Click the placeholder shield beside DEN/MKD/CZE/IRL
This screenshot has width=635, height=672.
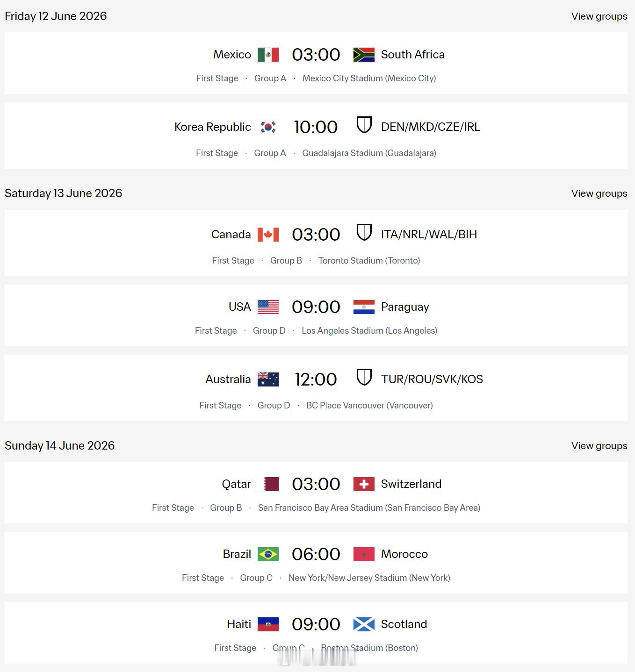(364, 125)
